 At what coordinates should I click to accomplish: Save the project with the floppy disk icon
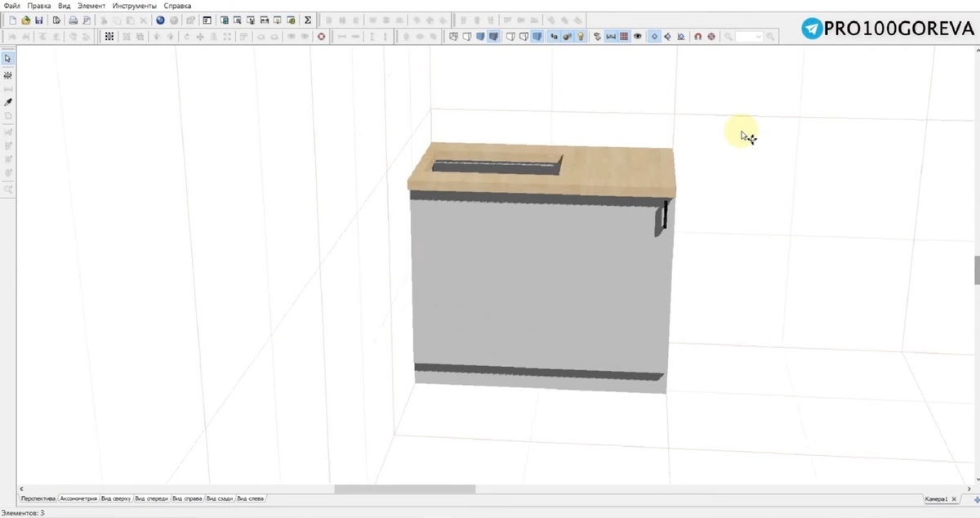[38, 20]
